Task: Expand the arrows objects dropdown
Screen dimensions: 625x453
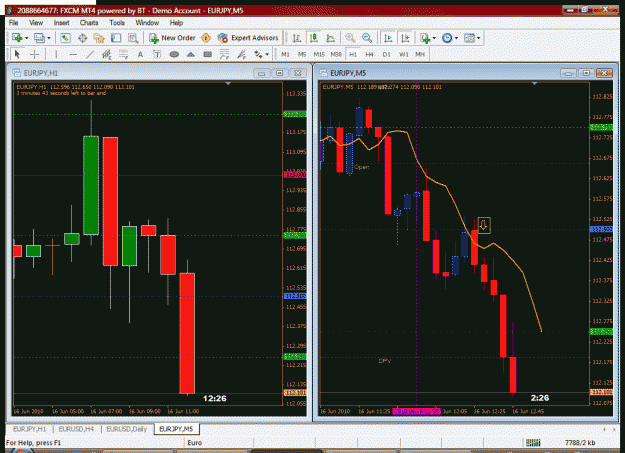Action: pyautogui.click(x=267, y=54)
